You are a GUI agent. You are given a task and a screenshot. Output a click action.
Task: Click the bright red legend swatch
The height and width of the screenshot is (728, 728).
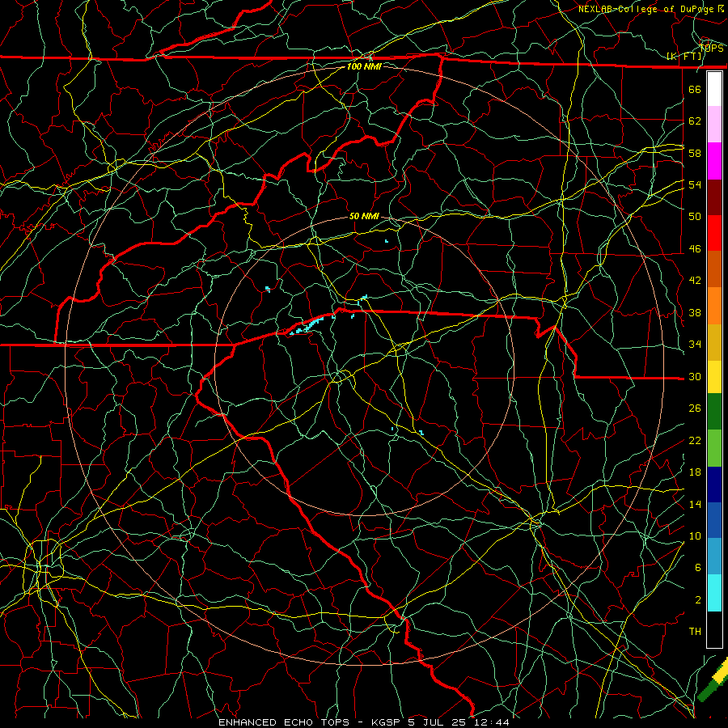tap(714, 233)
